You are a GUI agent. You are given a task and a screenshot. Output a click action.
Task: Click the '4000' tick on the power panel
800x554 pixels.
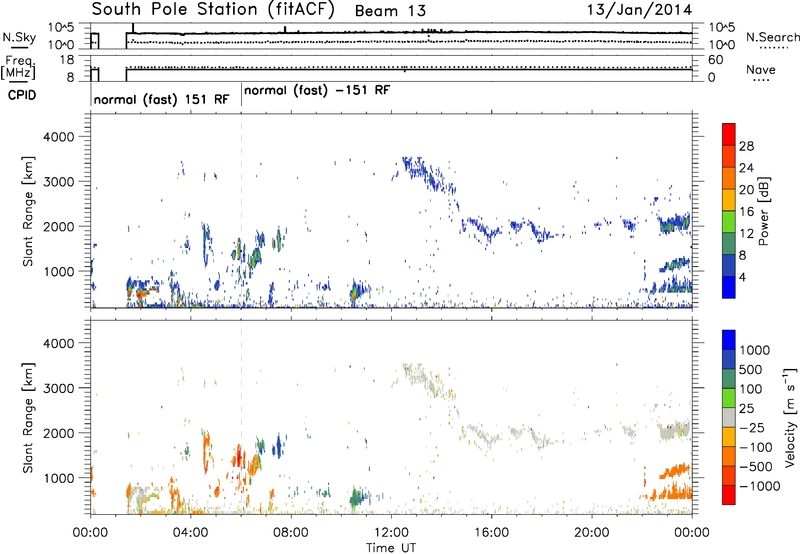[59, 137]
